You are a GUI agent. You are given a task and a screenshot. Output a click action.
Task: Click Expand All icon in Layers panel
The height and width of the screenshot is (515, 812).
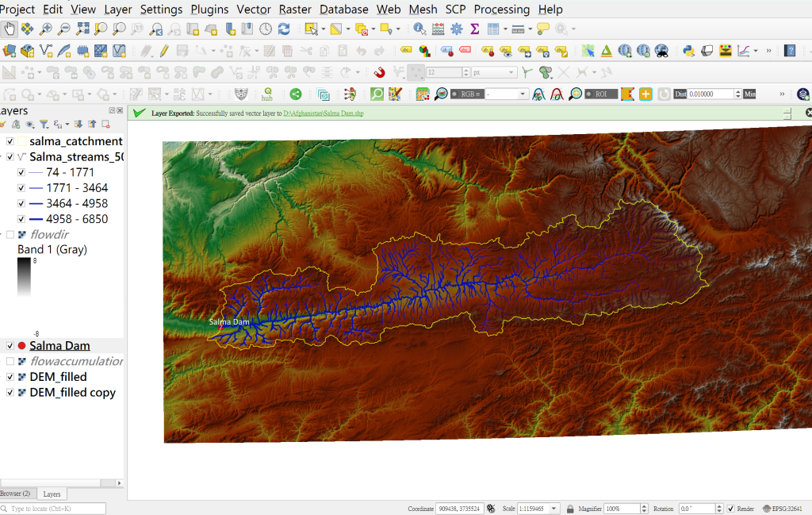(x=79, y=125)
